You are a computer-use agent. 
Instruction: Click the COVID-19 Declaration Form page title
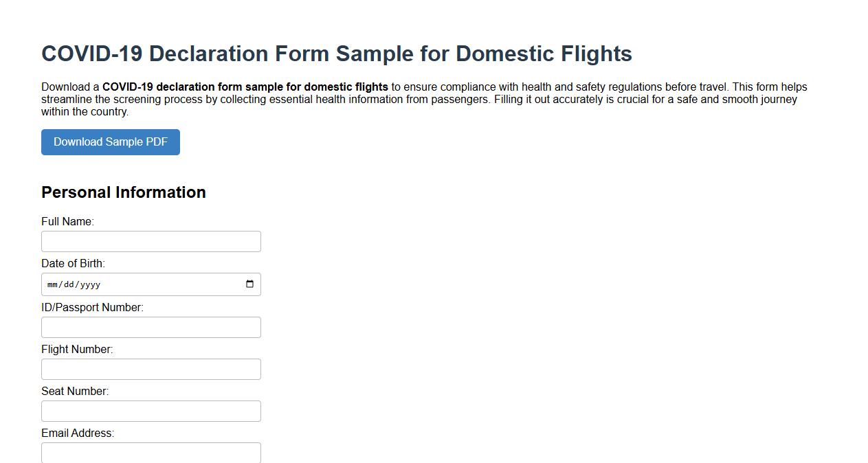tap(336, 53)
